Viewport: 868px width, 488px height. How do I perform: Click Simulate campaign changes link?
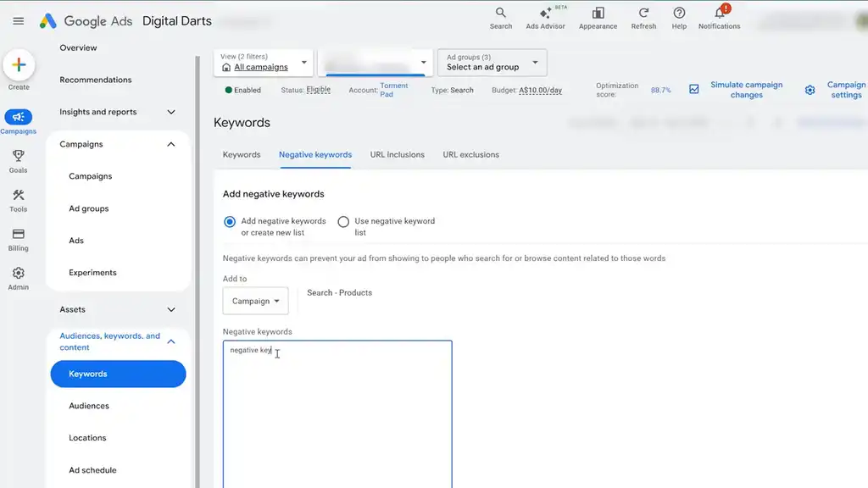pyautogui.click(x=746, y=90)
